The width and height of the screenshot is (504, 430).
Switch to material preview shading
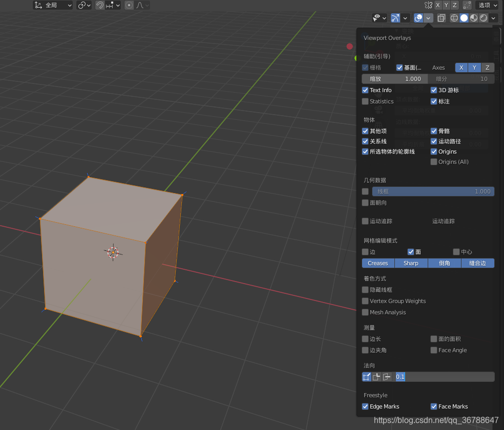click(474, 18)
